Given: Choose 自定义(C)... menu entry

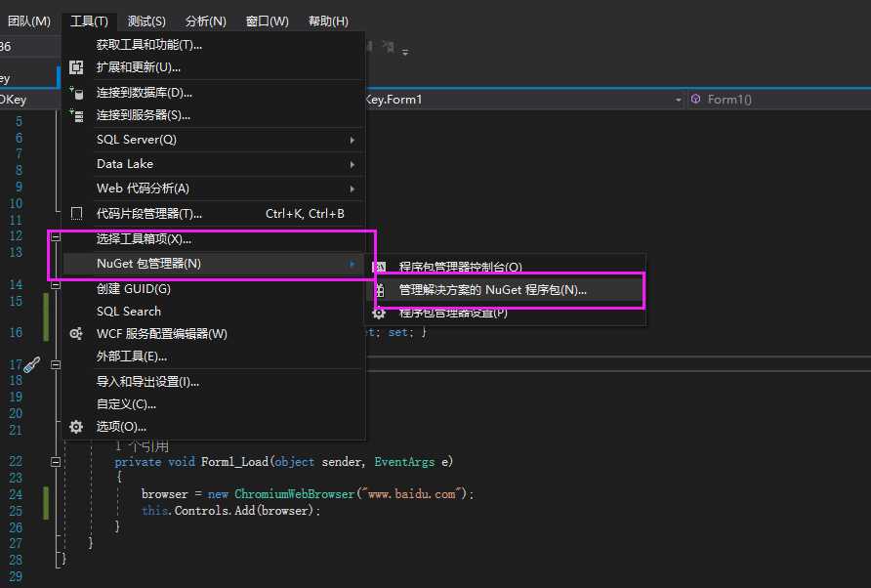Looking at the screenshot, I should 213,404.
